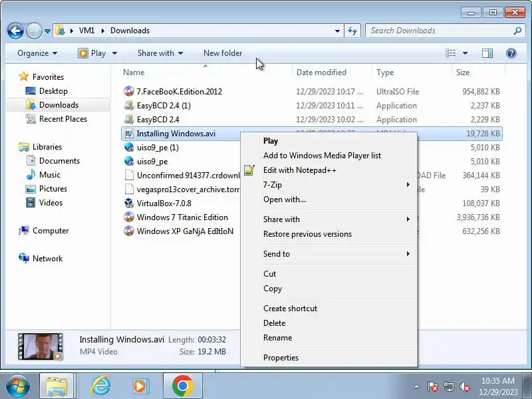This screenshot has height=399, width=532.
Task: Select the Unconfirmed 914377.crdownload file icon
Action: coord(129,175)
